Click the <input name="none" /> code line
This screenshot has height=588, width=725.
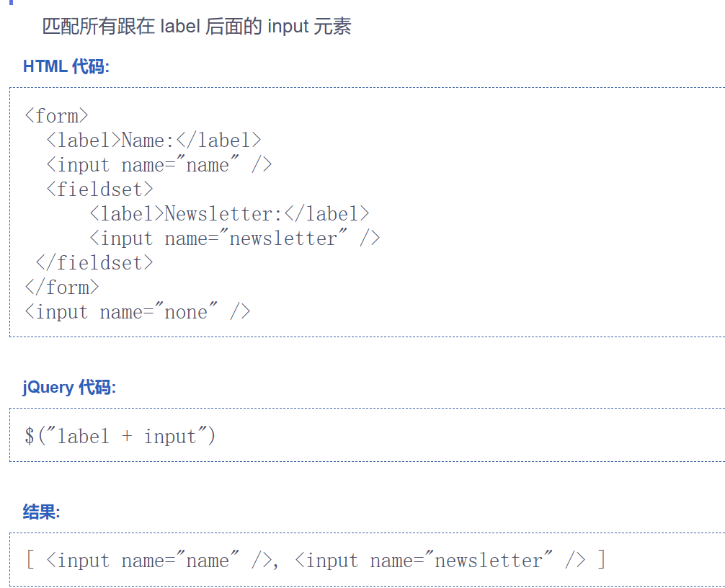pos(138,312)
